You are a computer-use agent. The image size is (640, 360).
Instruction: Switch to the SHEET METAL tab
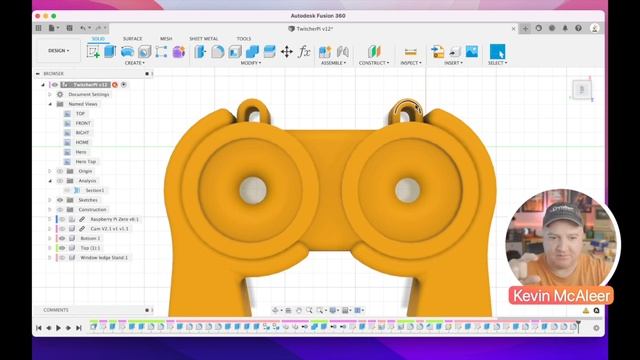coord(204,39)
